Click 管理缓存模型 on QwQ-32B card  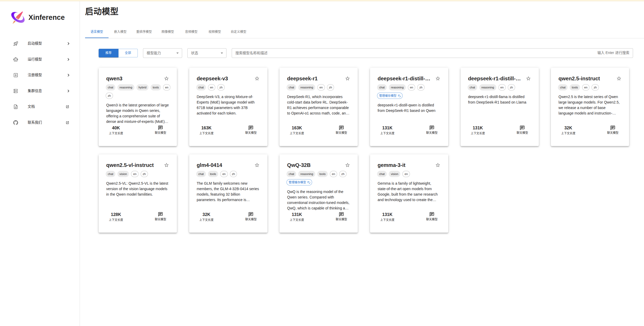299,182
